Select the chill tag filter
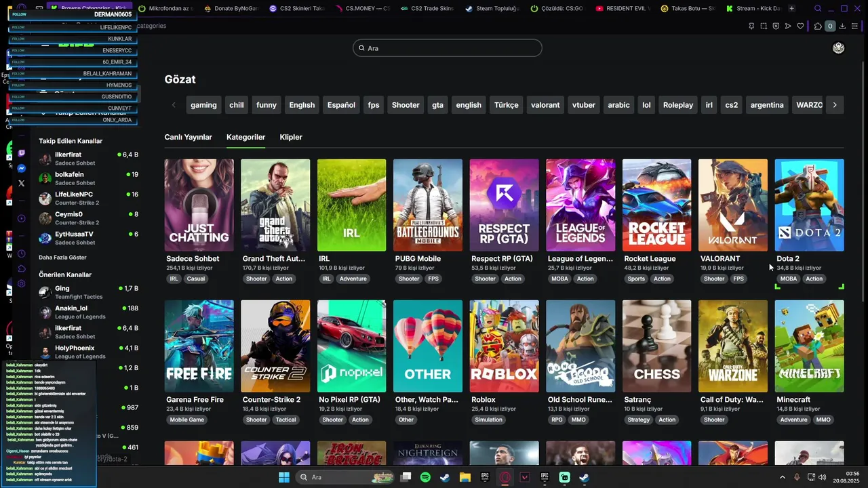Image resolution: width=868 pixels, height=488 pixels. [237, 105]
